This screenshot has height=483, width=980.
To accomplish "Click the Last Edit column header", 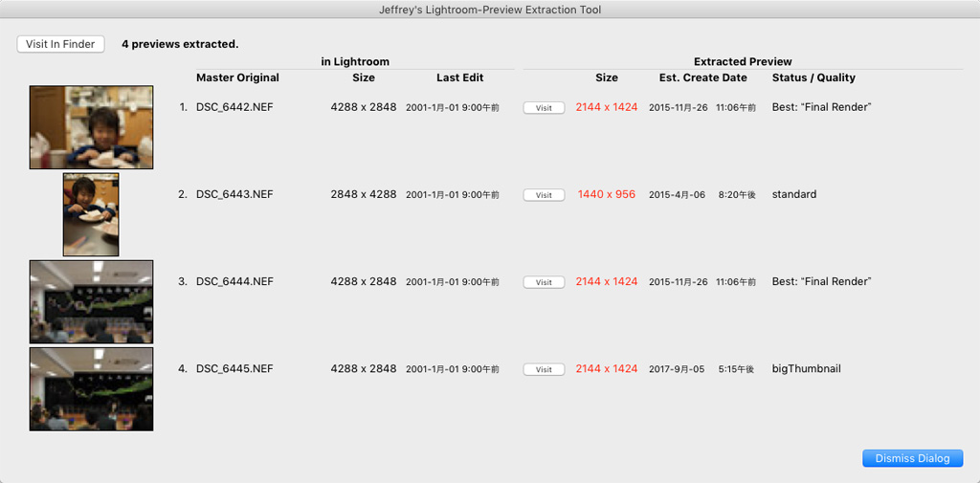I will pyautogui.click(x=460, y=77).
